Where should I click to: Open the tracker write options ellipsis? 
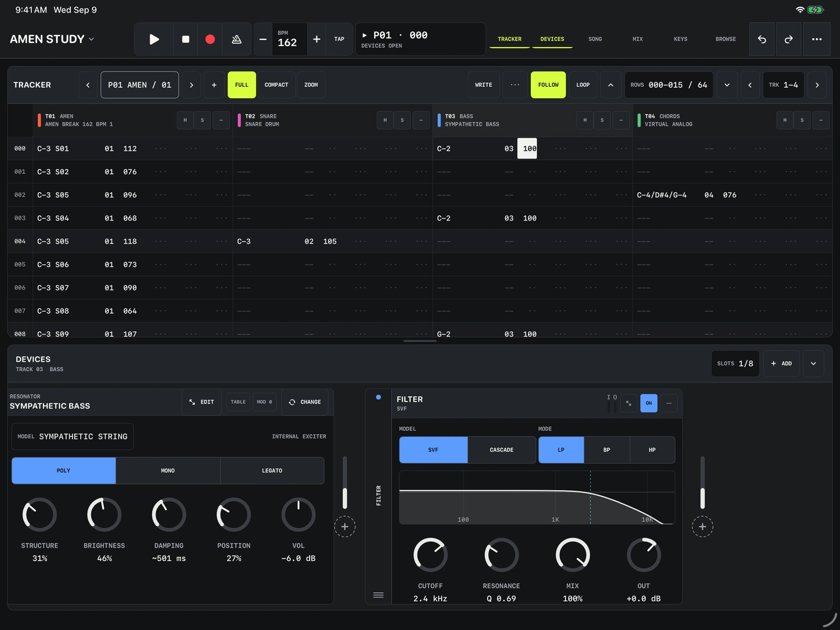coord(515,85)
